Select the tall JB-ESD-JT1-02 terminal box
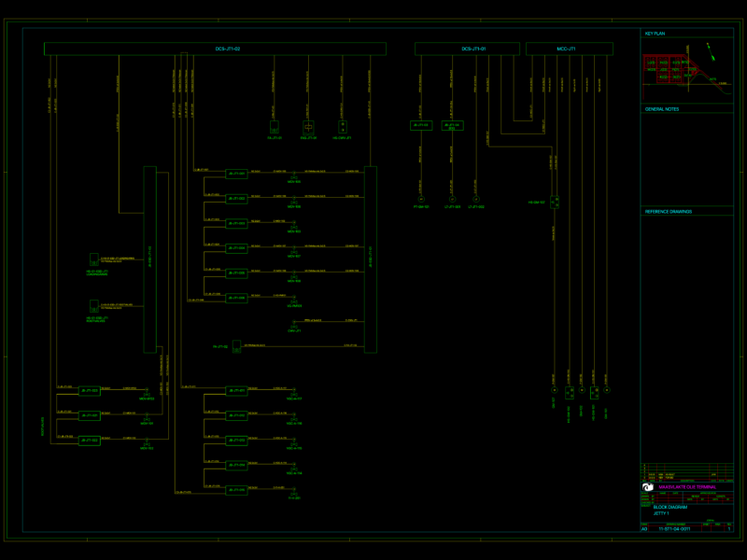Screen dimensions: 747x560 150,259
